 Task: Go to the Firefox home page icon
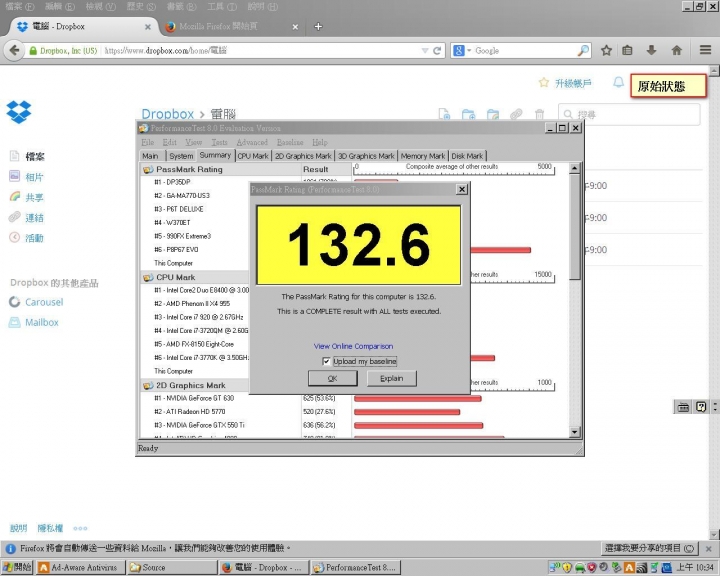click(x=677, y=51)
